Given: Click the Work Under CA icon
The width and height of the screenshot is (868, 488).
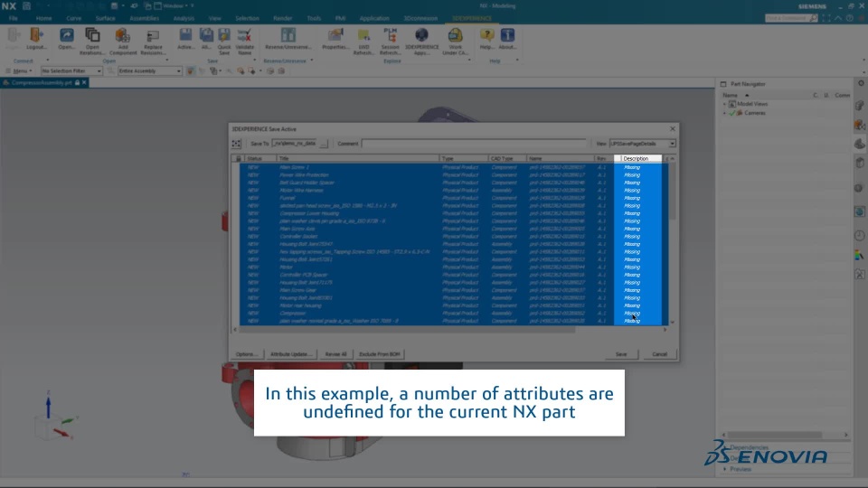Looking at the screenshot, I should click(x=455, y=35).
